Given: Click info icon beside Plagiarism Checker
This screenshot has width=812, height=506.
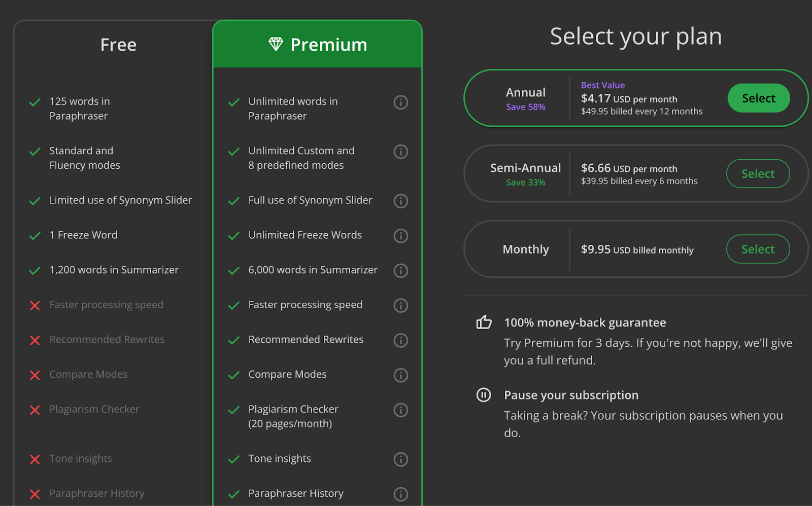Looking at the screenshot, I should point(401,410).
